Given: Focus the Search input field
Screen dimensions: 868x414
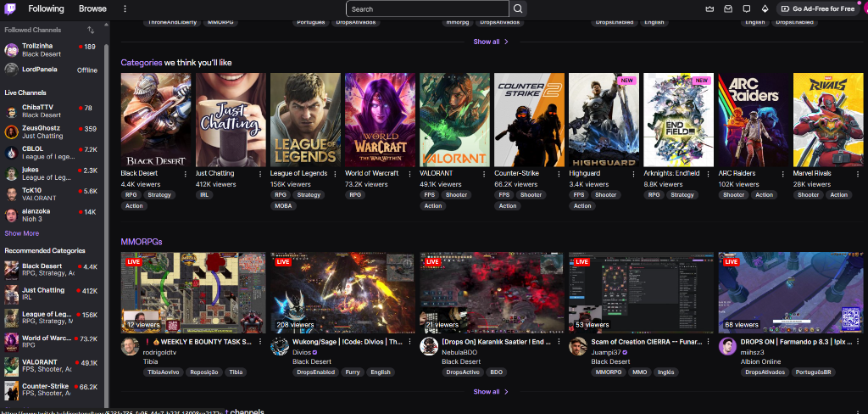Looking at the screenshot, I should [427, 9].
